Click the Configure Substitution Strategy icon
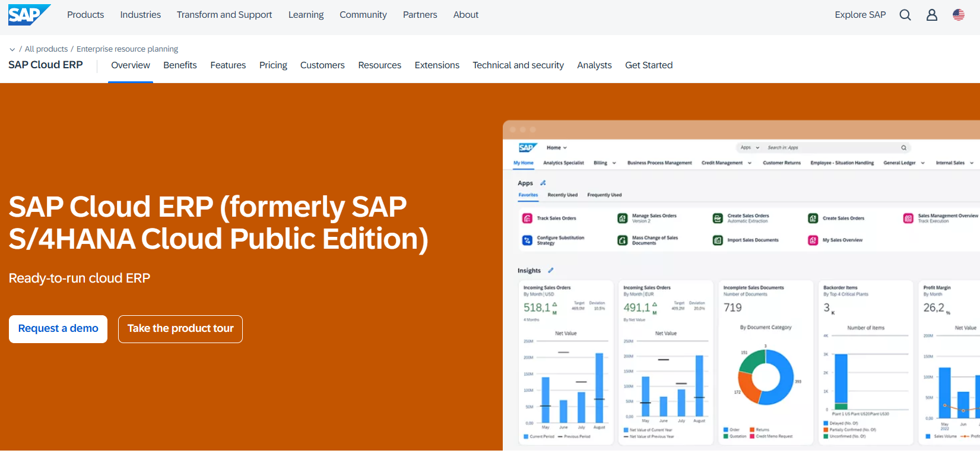 (x=527, y=240)
